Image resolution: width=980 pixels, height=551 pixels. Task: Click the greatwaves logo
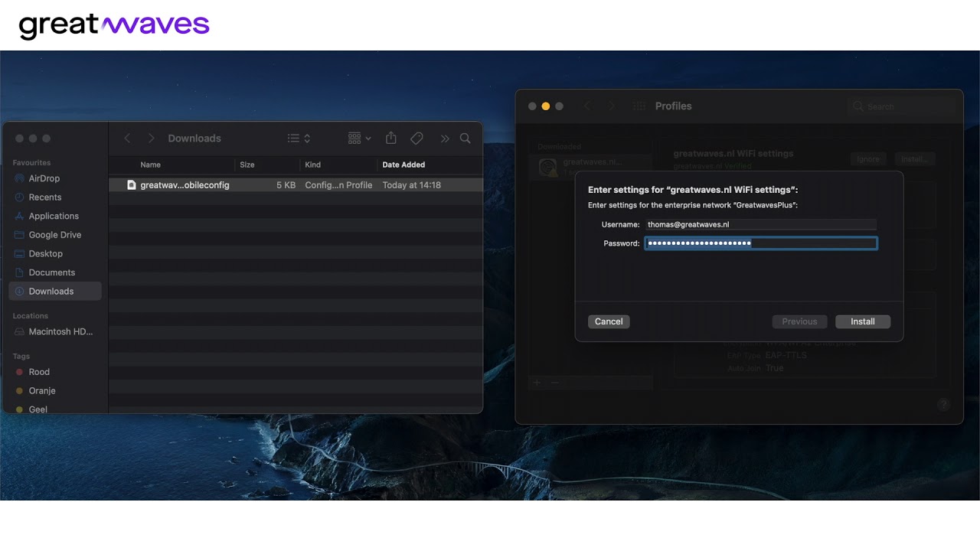[x=114, y=25]
